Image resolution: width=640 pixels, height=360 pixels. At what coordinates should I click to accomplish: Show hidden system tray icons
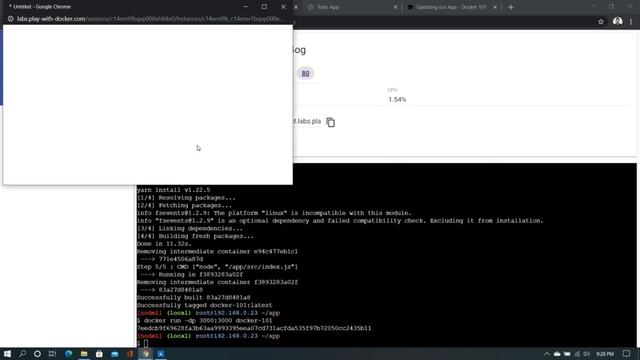point(547,354)
